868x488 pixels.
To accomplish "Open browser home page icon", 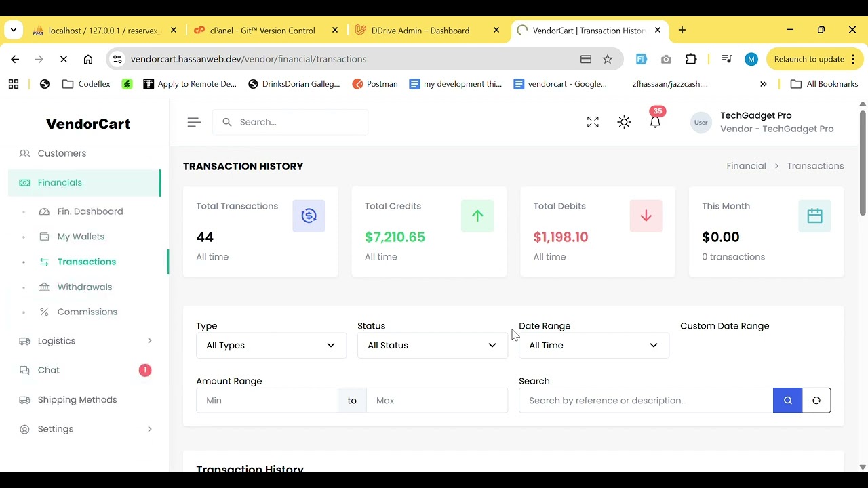I will pyautogui.click(x=88, y=59).
